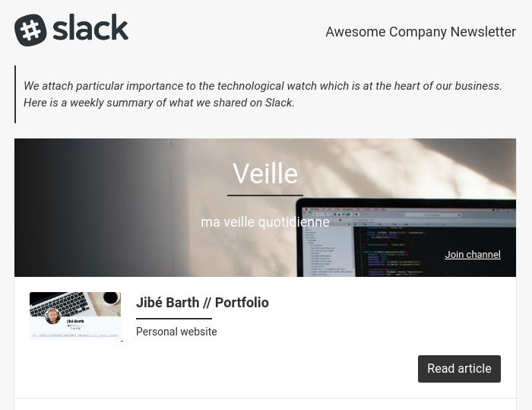Screen dimensions: 532x410
Task: Click the underline beneath the Portfolio title
Action: click(x=173, y=319)
